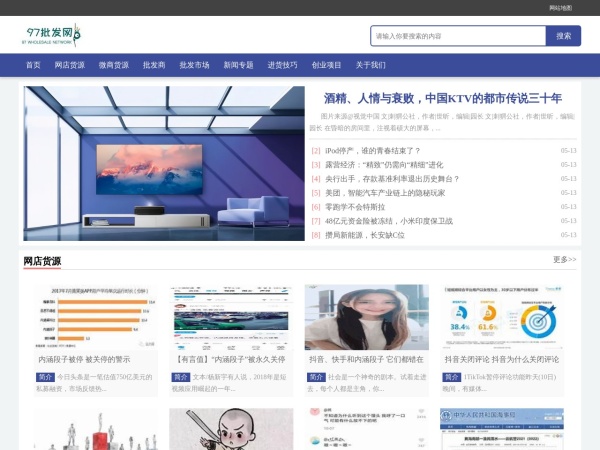Open 关于我们 in the navigation bar
Image resolution: width=600 pixels, height=450 pixels.
coord(370,65)
